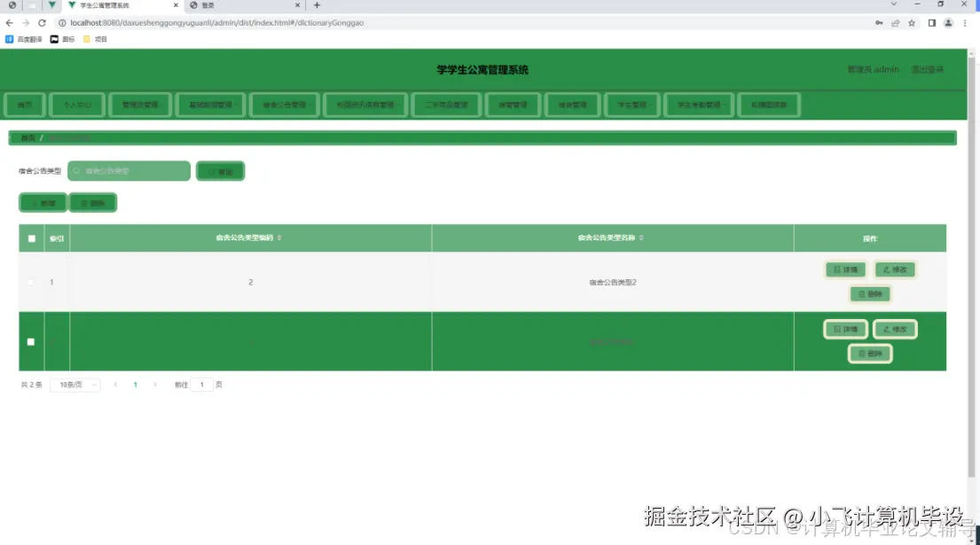The width and height of the screenshot is (980, 545).
Task: Expand the 基础数据管理 navigation menu
Action: (x=210, y=105)
